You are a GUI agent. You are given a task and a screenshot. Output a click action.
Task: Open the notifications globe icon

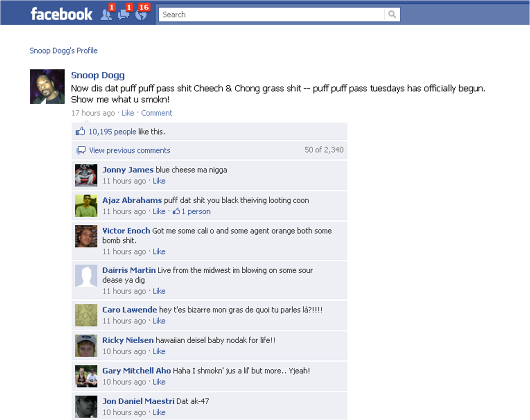coord(141,15)
